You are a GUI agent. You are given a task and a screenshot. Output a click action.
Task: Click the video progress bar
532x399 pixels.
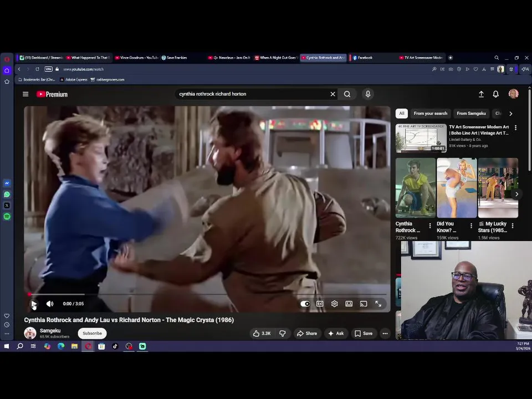coord(207,294)
